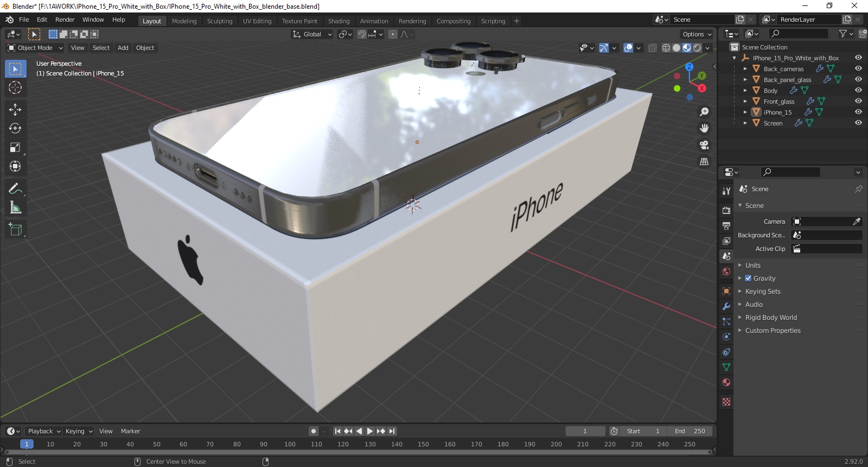Open the Output properties tab
The width and height of the screenshot is (868, 467).
tap(726, 225)
